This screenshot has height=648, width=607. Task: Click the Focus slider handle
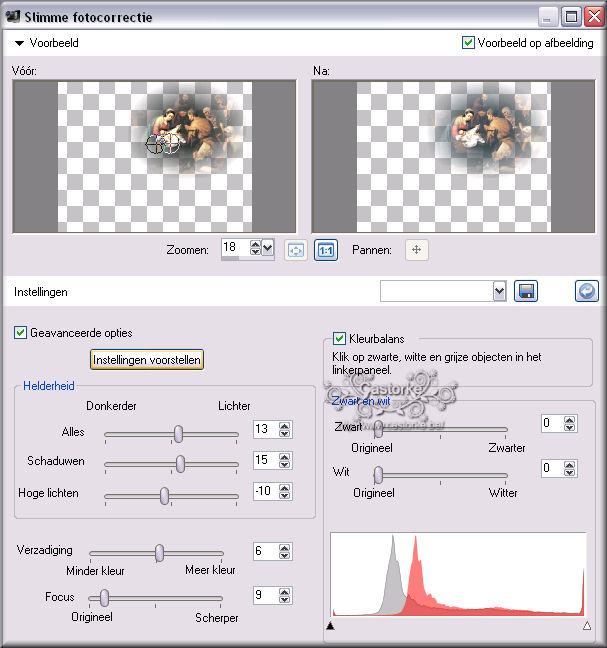(x=105, y=598)
